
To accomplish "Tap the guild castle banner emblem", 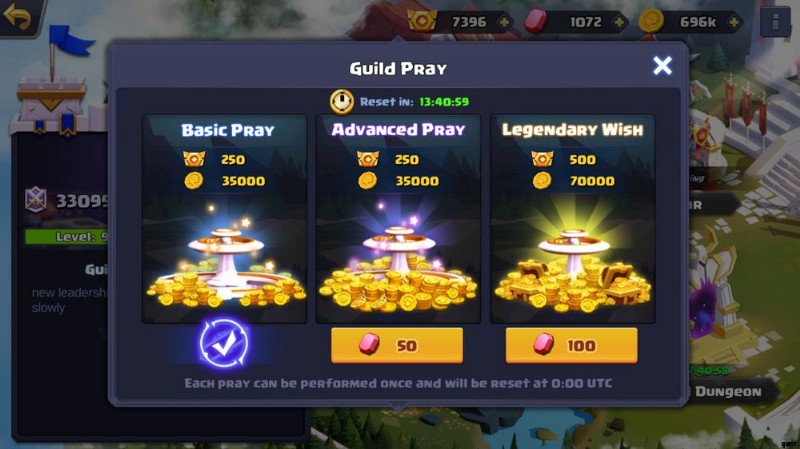I will pos(51,104).
